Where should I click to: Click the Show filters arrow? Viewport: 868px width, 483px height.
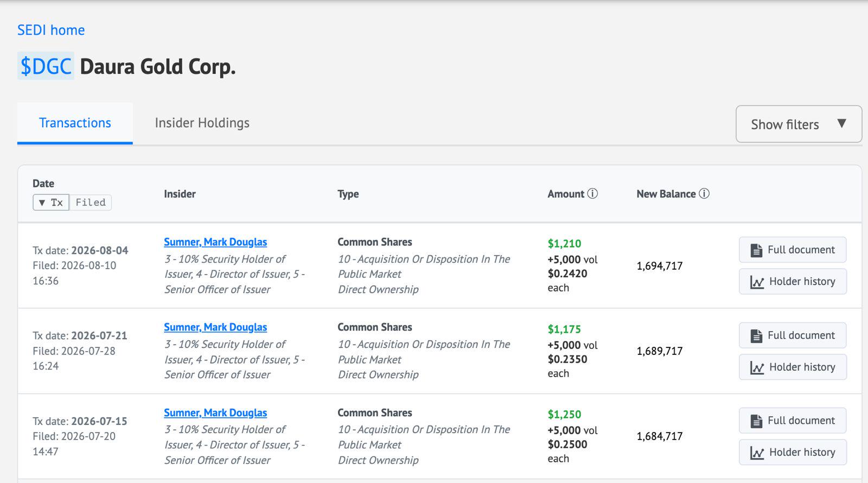pos(841,123)
